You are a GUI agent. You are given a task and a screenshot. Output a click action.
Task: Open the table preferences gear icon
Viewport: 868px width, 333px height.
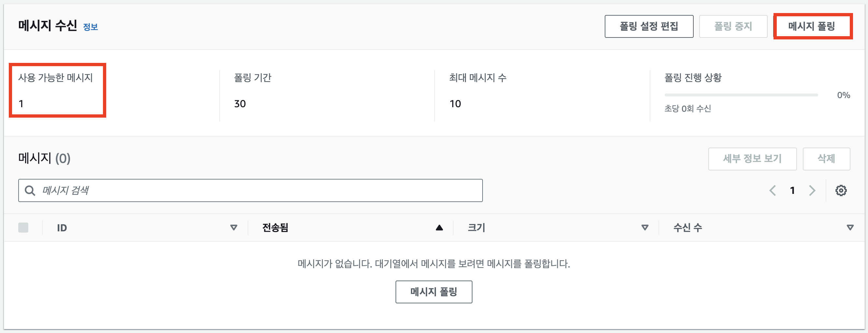click(x=841, y=190)
